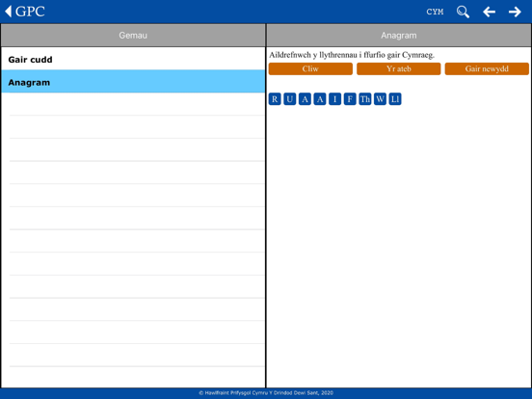The image size is (532, 399).
Task: Reveal the answer with Yr ateb
Action: coord(399,68)
